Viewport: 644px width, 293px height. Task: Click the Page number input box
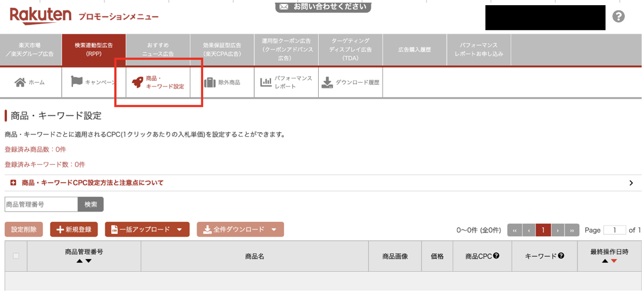615,230
